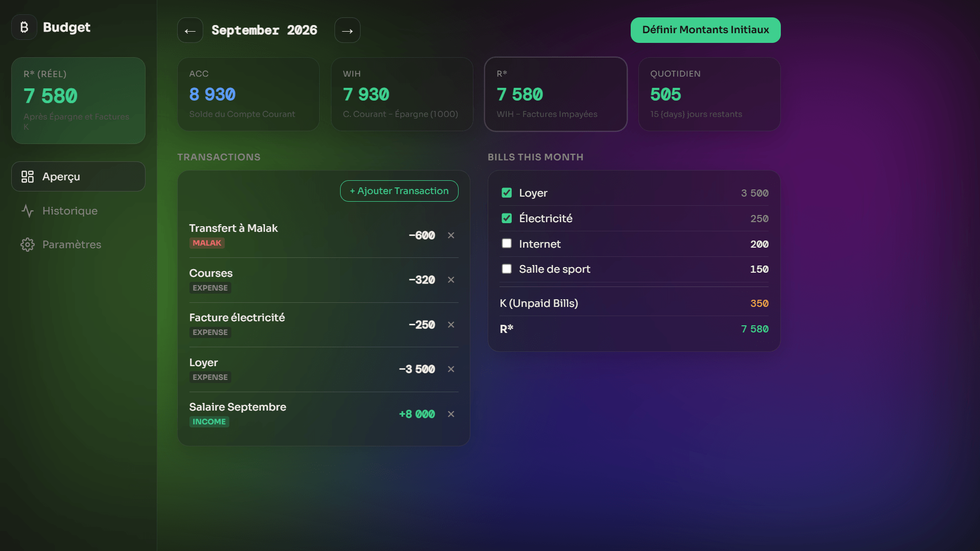
Task: Delete the Facture électricité transaction
Action: 451,325
